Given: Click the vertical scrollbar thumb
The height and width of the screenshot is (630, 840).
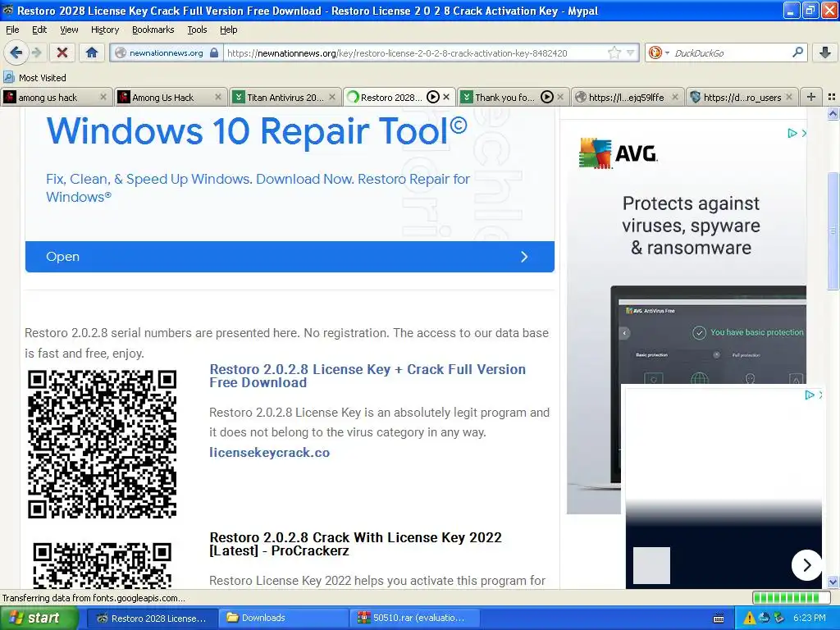Looking at the screenshot, I should coord(833,231).
